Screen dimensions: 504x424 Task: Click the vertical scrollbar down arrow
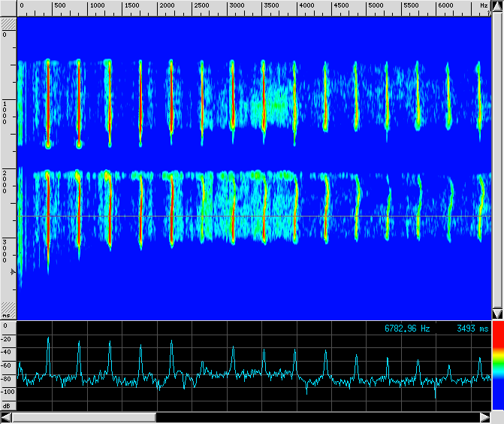(497, 313)
